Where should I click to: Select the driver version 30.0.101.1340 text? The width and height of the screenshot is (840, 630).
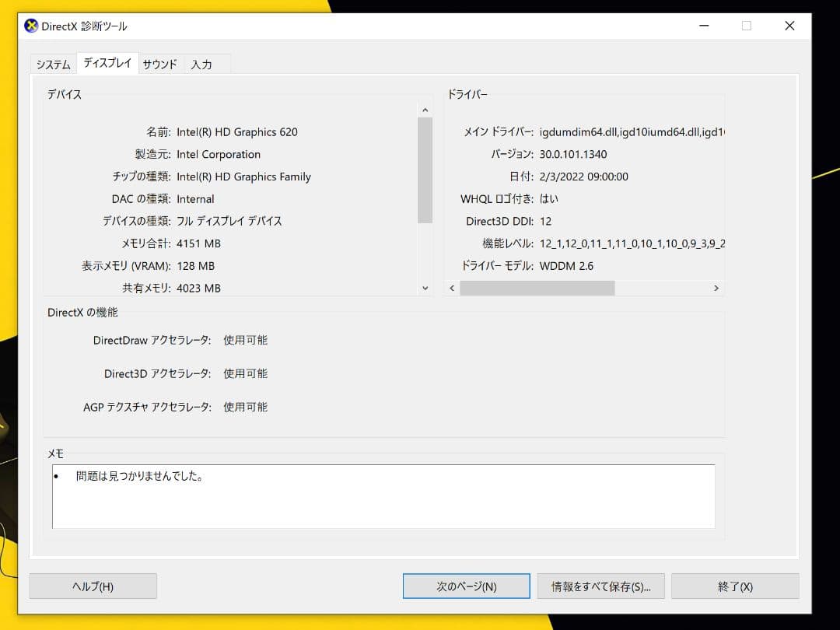(573, 154)
